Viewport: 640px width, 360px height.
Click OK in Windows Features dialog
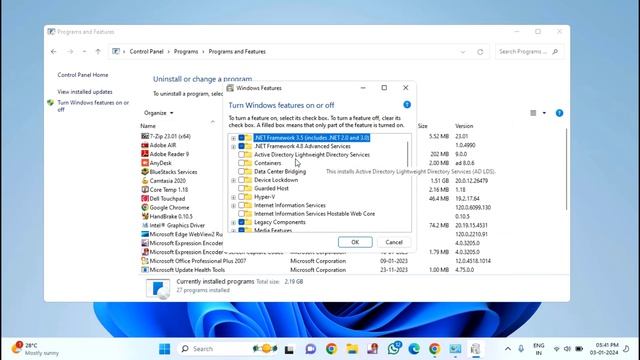[x=355, y=242]
